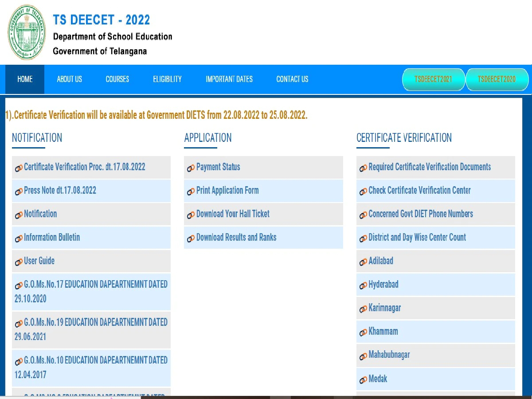
Task: Go to the HOME menu item
Action: click(25, 79)
